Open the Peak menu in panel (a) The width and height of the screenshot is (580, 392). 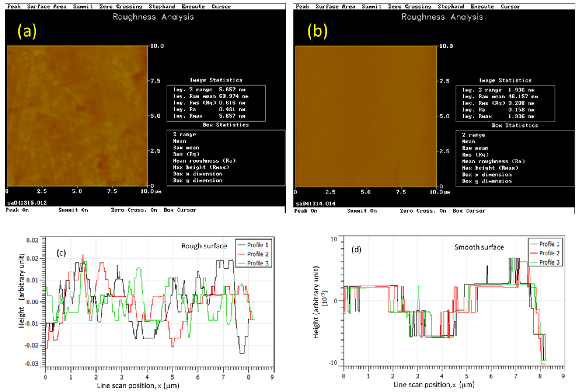[x=14, y=6]
